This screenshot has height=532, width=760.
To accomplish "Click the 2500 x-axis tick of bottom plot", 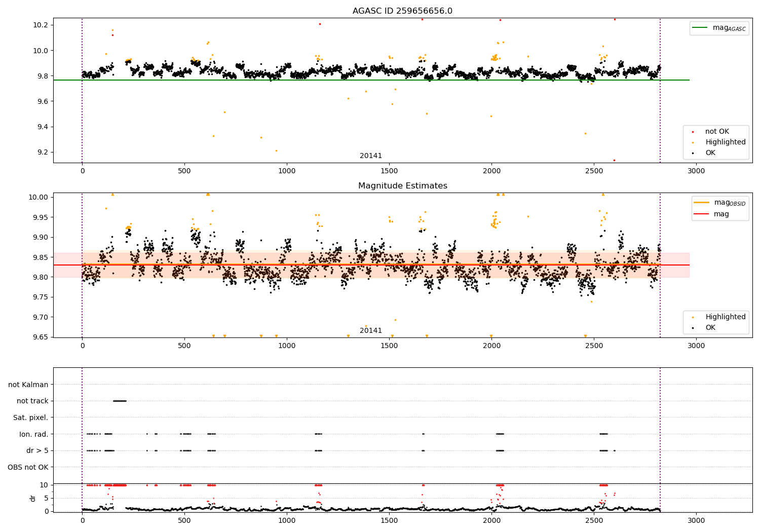I will (594, 520).
